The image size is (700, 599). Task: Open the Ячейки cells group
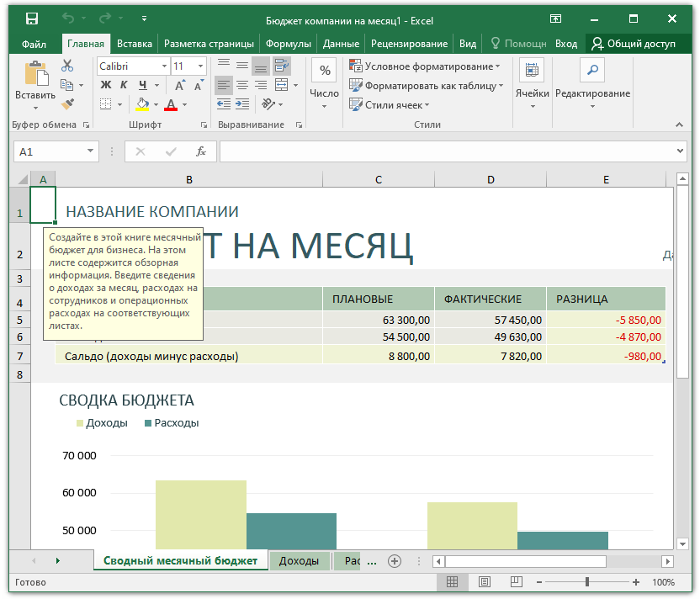[532, 83]
